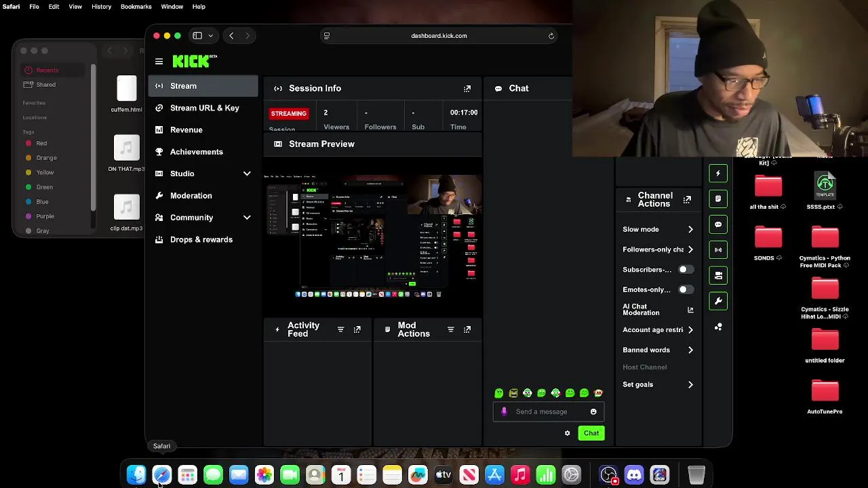The height and width of the screenshot is (488, 868).
Task: Click the Send a message field
Action: [548, 411]
